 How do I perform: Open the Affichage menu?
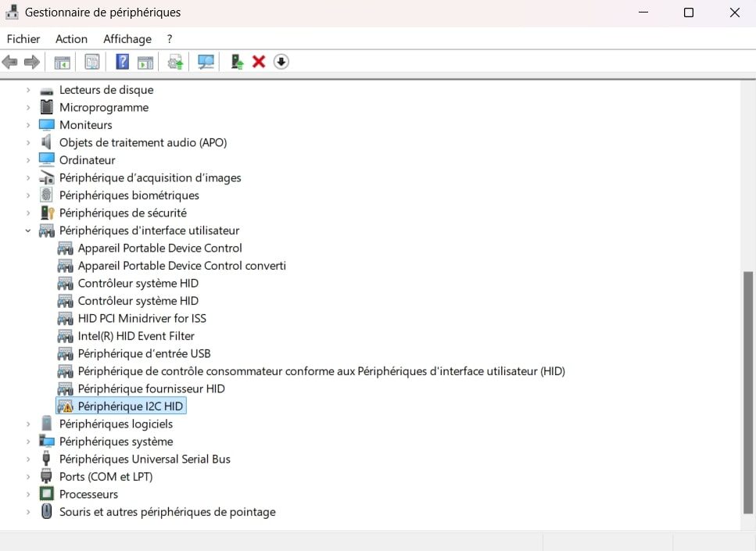pos(127,38)
